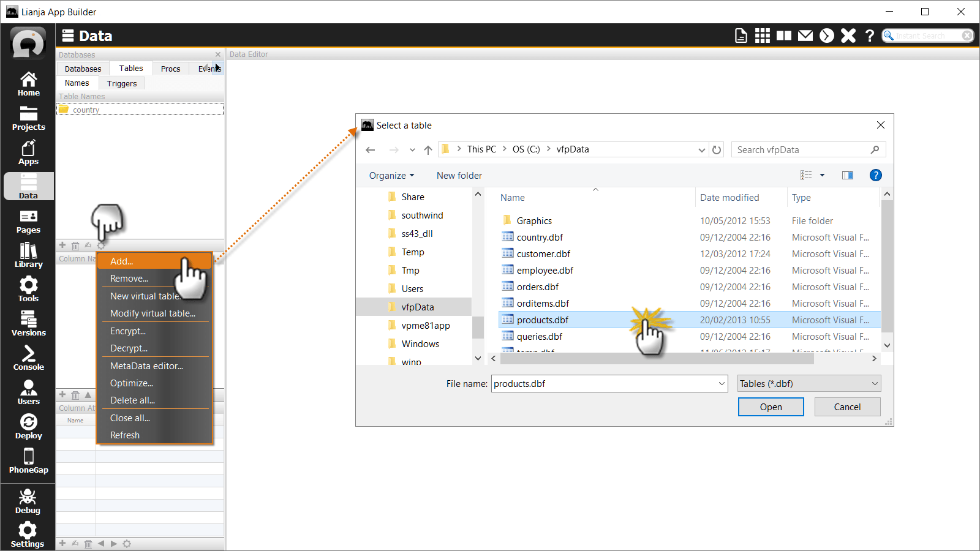Click the Open button in the dialog

click(771, 407)
